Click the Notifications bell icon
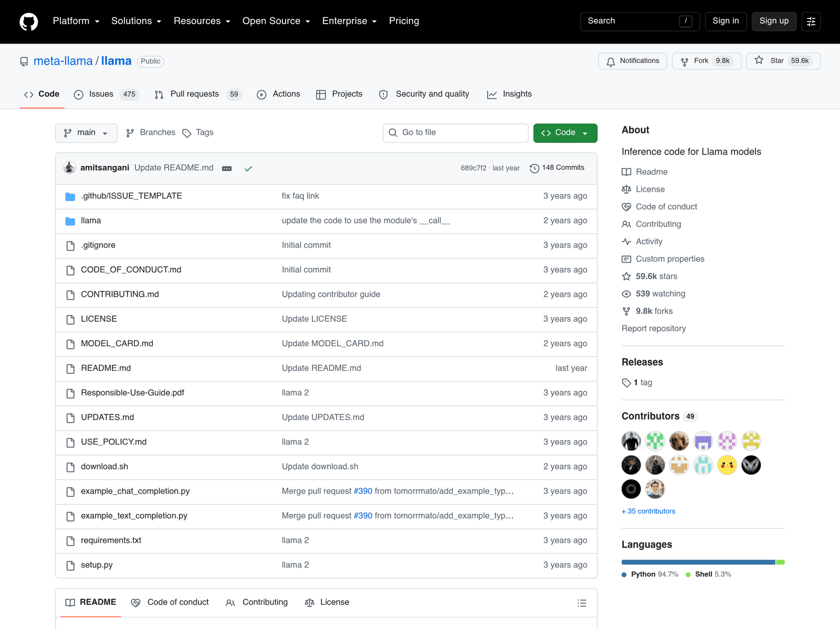 [x=611, y=61]
